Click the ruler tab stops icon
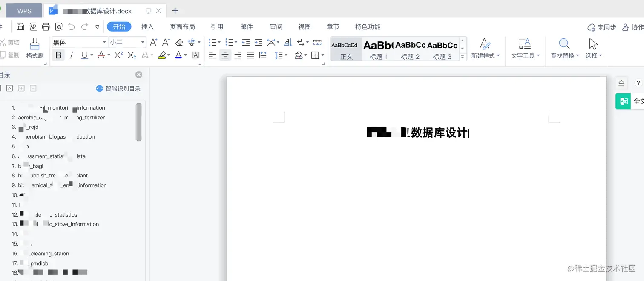This screenshot has height=281, width=644. point(317,42)
